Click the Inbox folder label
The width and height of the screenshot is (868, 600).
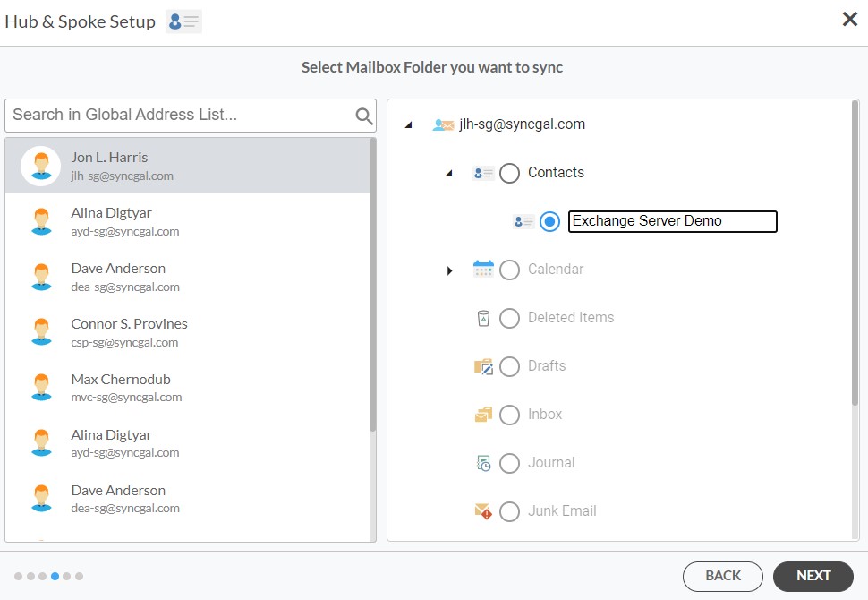pos(545,414)
